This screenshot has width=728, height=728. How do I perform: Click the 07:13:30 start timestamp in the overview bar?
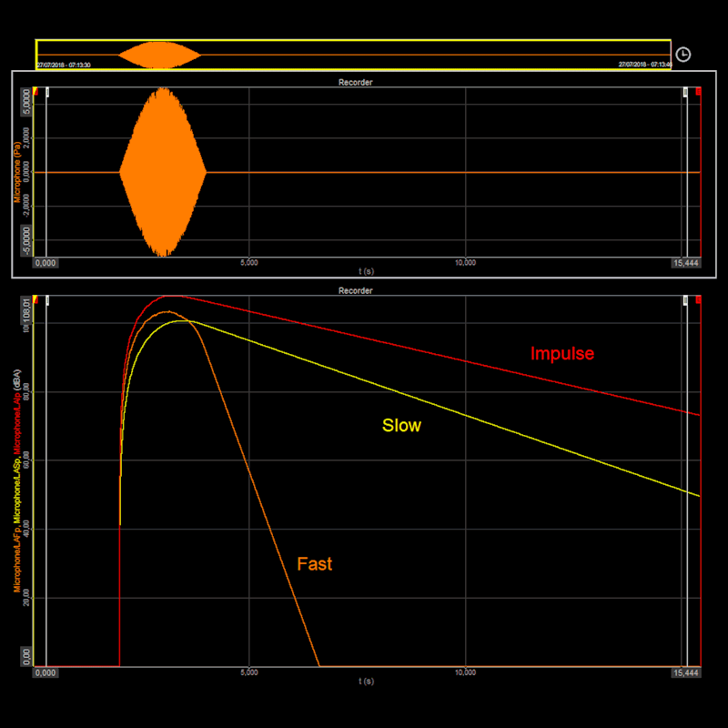pos(64,65)
